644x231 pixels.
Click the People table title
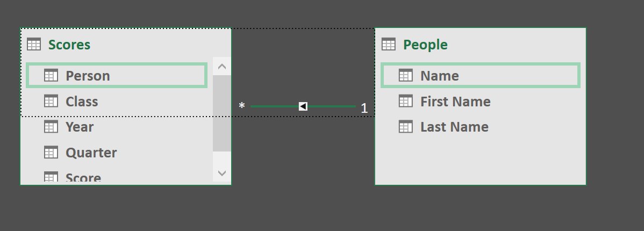pos(426,44)
